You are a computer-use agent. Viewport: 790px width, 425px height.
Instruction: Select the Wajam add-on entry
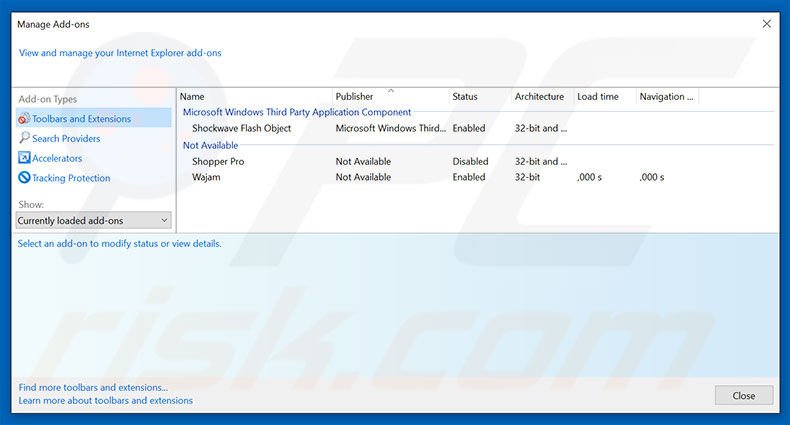point(206,178)
